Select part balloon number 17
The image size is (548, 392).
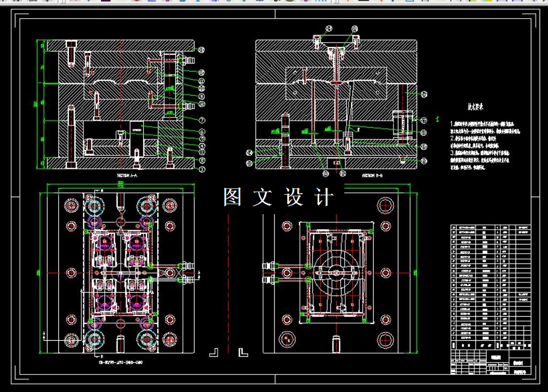(423, 120)
